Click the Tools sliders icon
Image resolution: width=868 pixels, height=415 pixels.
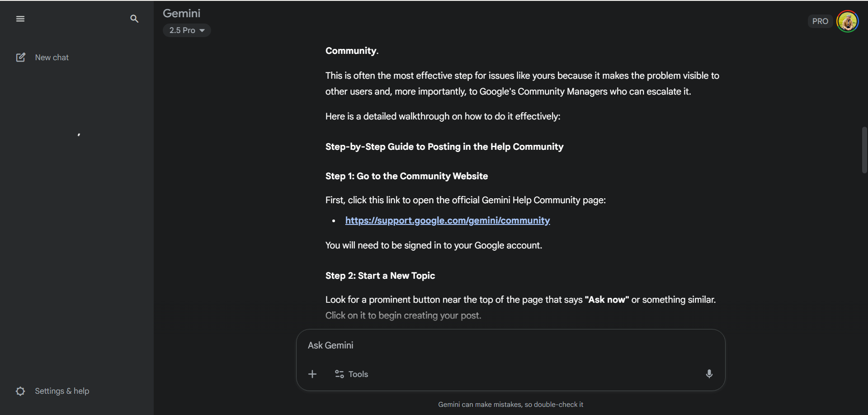click(x=339, y=374)
